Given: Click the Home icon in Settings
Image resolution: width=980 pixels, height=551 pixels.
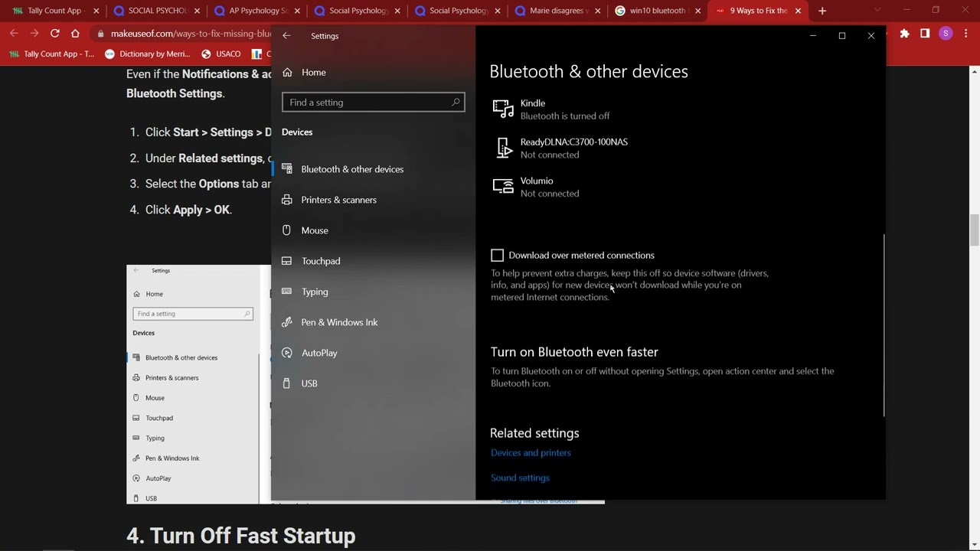Looking at the screenshot, I should click(x=287, y=72).
